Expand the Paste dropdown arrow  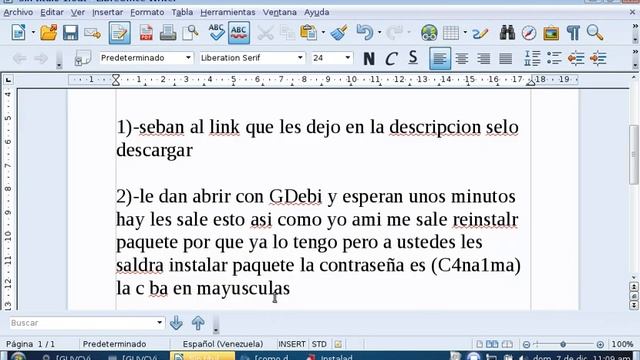click(323, 33)
